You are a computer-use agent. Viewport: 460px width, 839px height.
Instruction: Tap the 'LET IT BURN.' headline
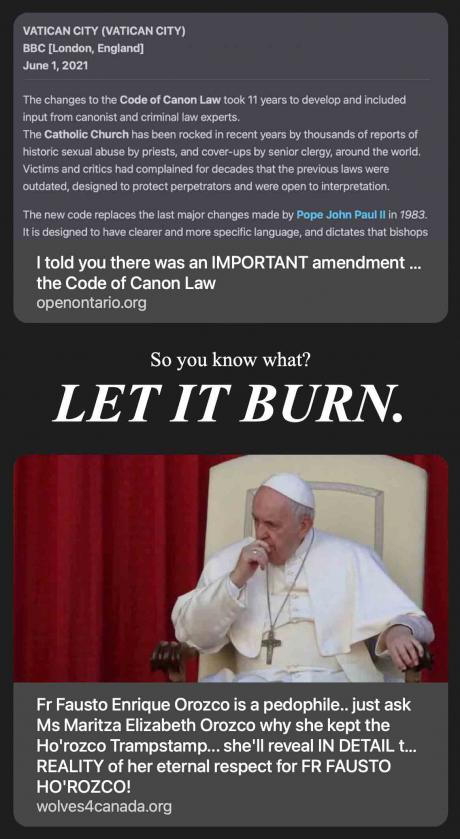pos(229,402)
